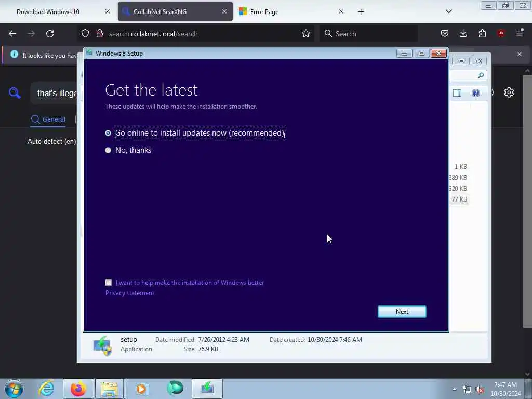532x399 pixels.
Task: Show hidden tray icons arrow
Action: pos(454,389)
